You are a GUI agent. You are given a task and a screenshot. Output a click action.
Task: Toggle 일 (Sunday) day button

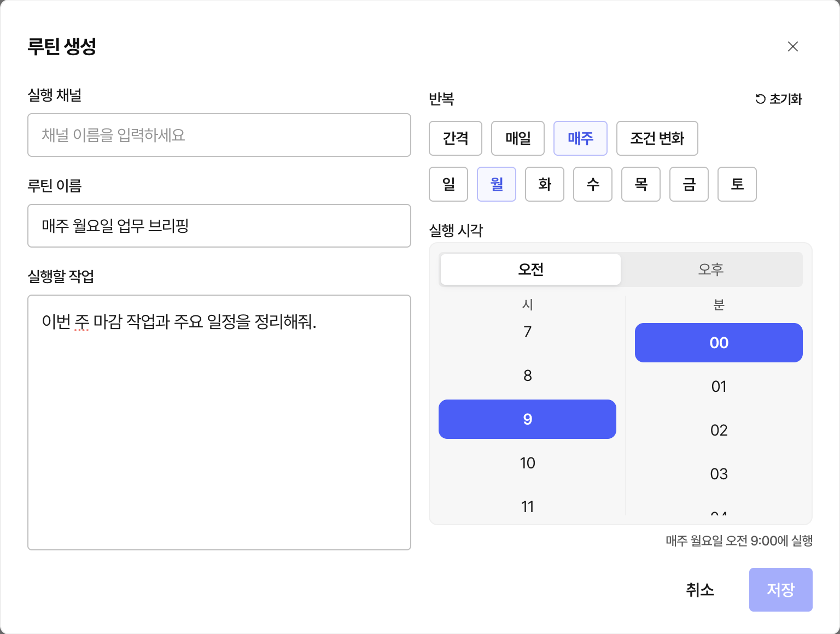[448, 184]
